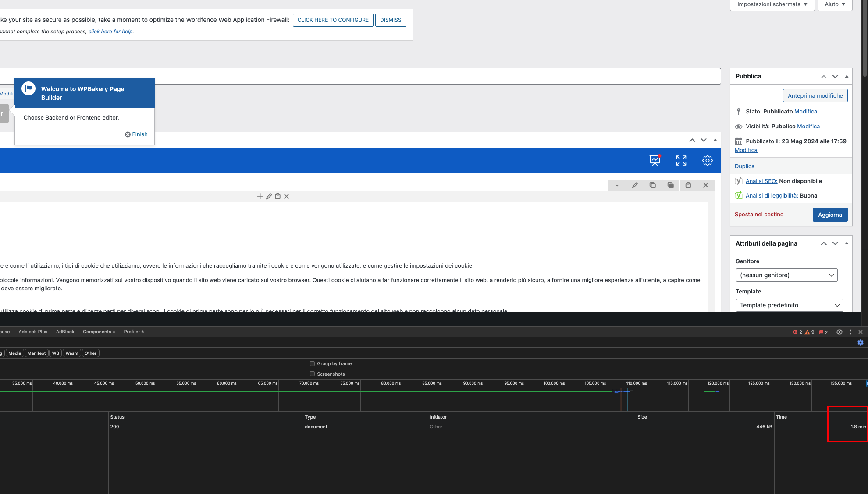Open DevTools settings gear icon
The width and height of the screenshot is (868, 494).
(839, 332)
